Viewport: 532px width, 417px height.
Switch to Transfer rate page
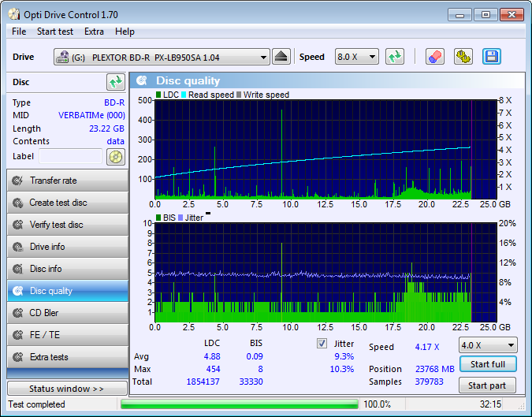(x=68, y=181)
